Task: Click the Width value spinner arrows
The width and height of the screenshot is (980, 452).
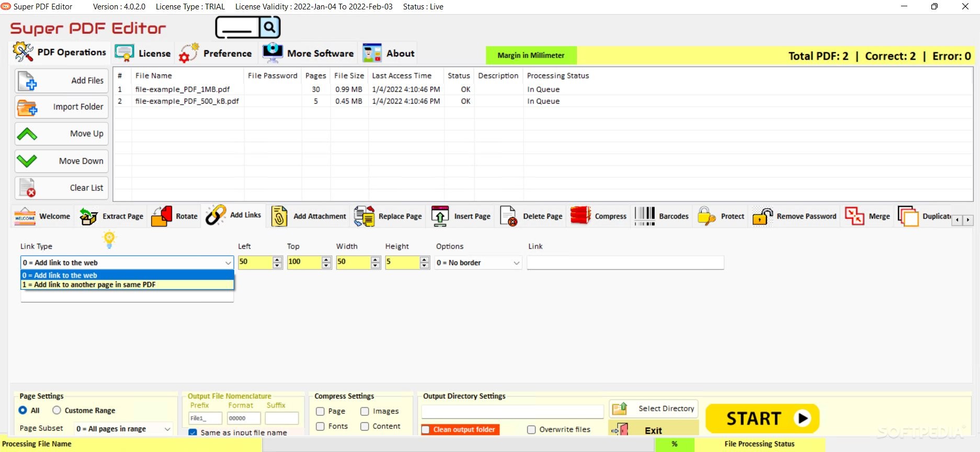Action: click(x=375, y=263)
